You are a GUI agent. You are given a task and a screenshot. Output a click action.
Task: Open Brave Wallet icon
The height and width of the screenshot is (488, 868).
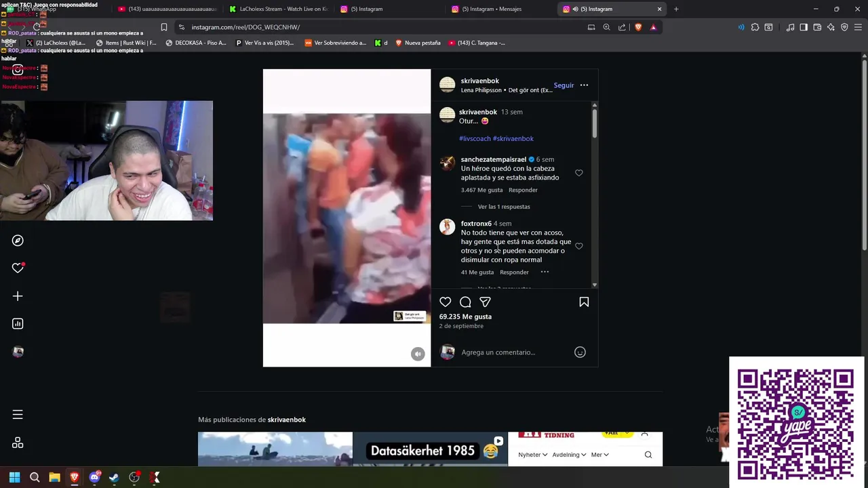point(817,27)
